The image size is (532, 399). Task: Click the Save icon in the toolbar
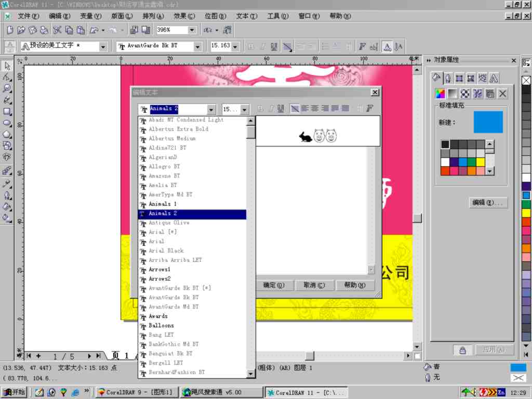click(x=33, y=30)
